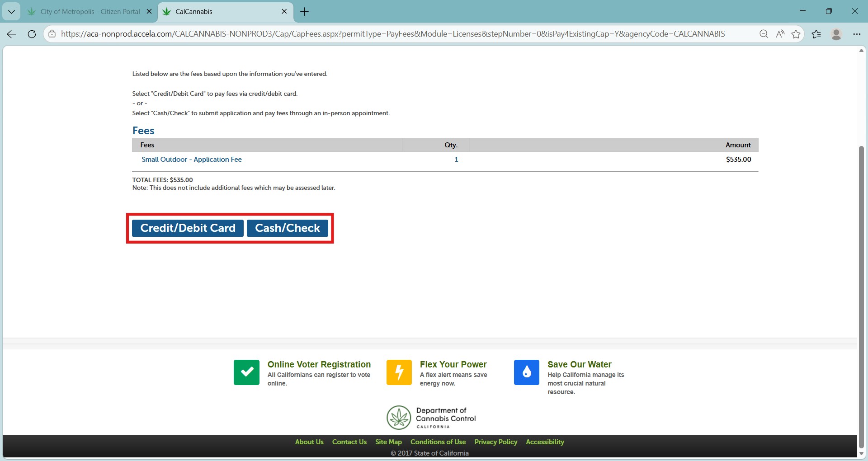Image resolution: width=868 pixels, height=461 pixels.
Task: Click the yellow Flex Your Power icon
Action: (399, 372)
